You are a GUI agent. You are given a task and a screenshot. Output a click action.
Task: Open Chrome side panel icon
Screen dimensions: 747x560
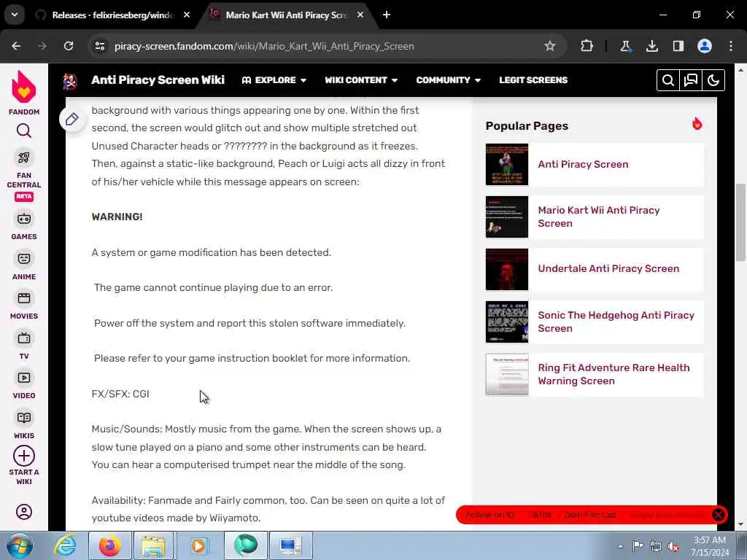tap(678, 46)
